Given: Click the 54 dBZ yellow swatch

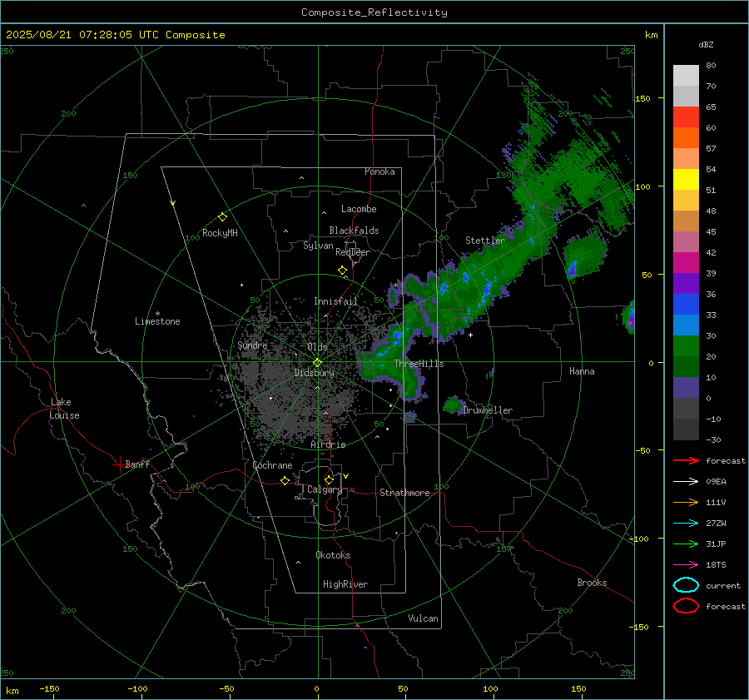Looking at the screenshot, I should point(686,179).
